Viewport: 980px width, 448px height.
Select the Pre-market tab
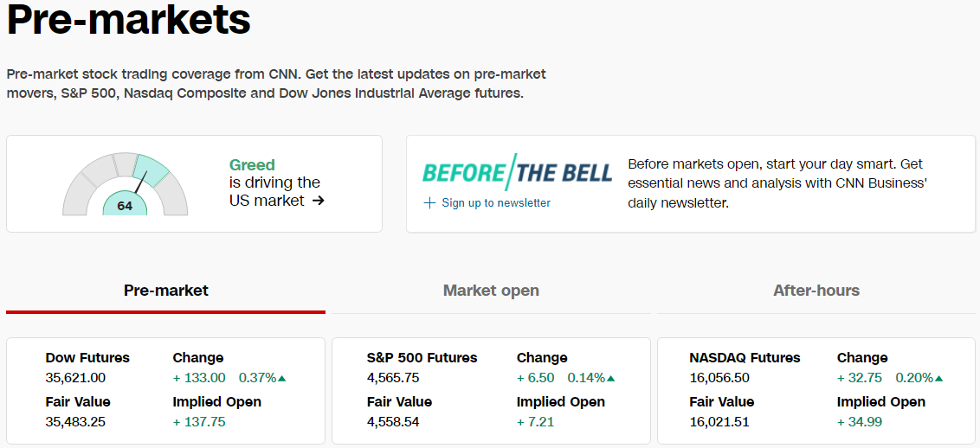pos(165,291)
